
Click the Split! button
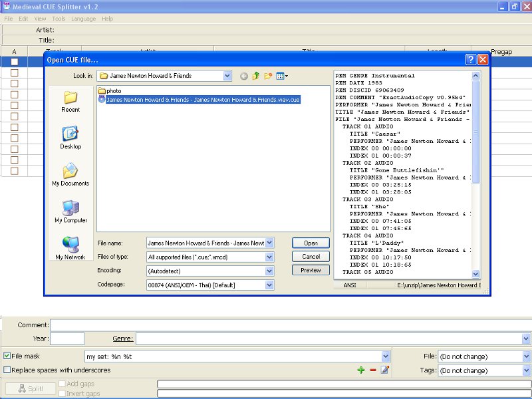[31, 389]
